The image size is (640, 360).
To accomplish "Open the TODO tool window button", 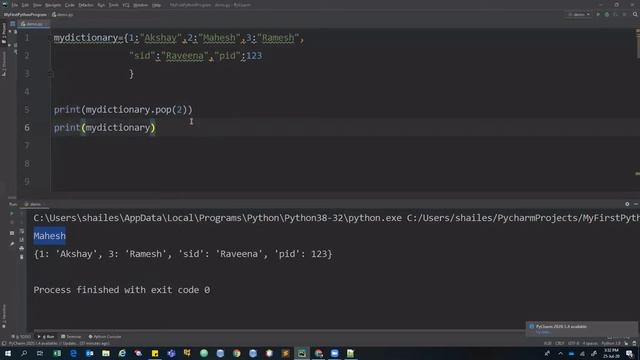I will (x=21, y=337).
